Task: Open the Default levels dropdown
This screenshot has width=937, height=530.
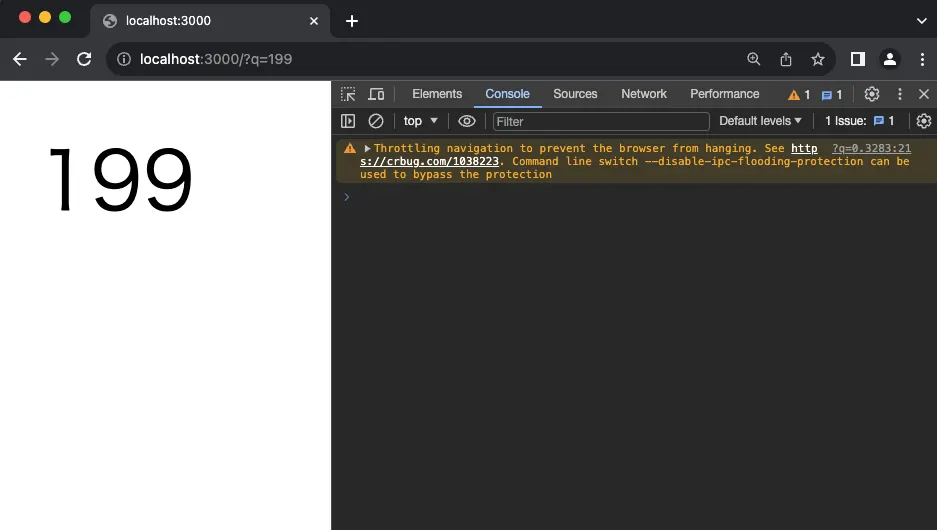Action: [760, 121]
